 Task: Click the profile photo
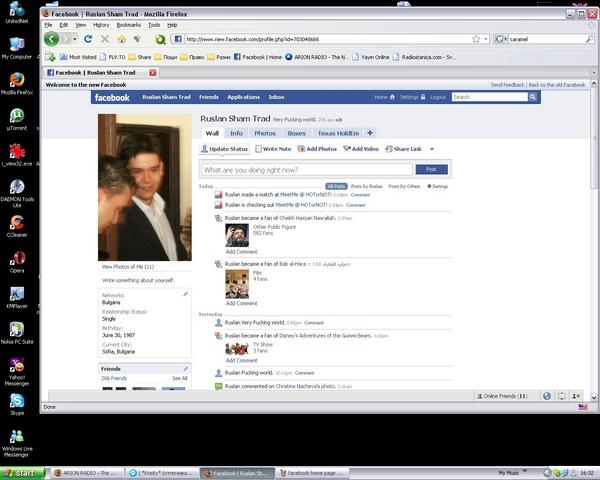pos(145,188)
